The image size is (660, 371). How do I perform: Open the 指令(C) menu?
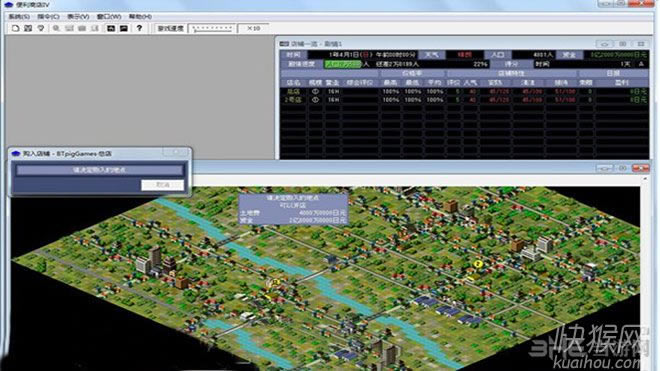coord(48,16)
